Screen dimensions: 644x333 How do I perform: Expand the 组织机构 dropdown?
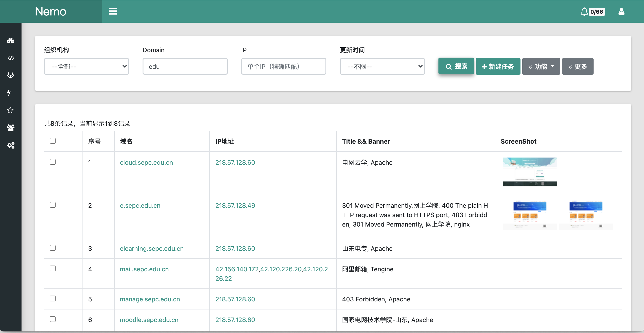[x=86, y=67]
